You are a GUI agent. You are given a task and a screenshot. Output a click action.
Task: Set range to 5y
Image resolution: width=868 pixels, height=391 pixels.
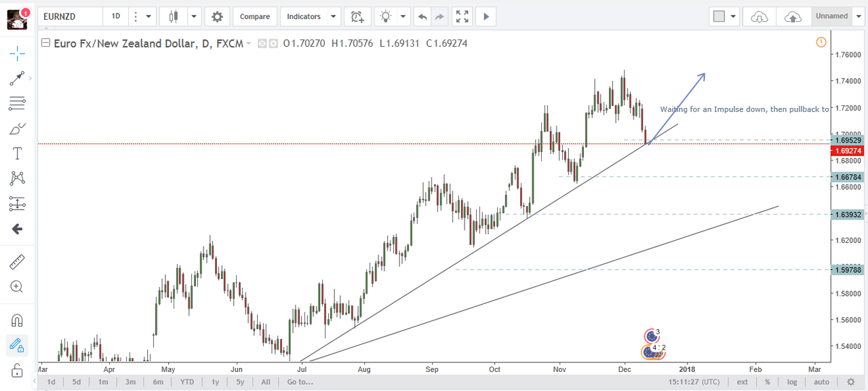(240, 382)
